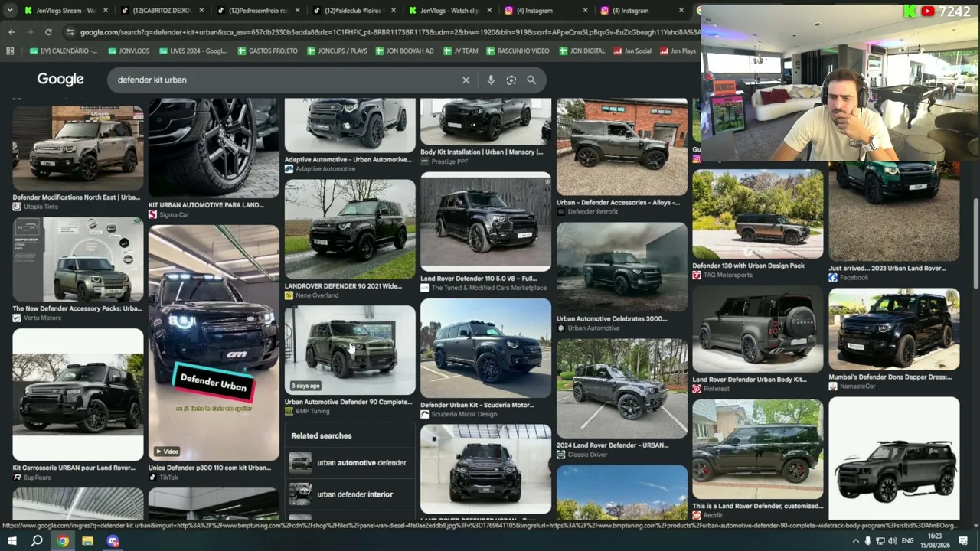Select 'urban defender interior' related search
The width and height of the screenshot is (980, 551).
[348, 494]
